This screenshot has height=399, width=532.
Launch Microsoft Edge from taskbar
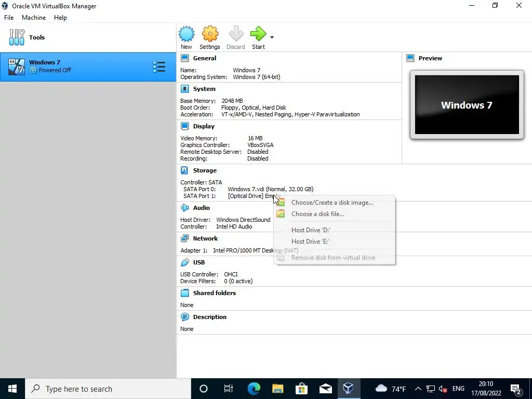[254, 389]
